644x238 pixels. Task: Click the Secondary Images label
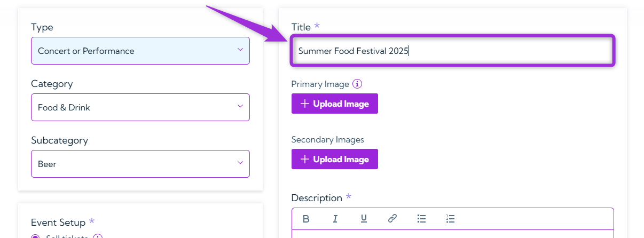pyautogui.click(x=327, y=139)
